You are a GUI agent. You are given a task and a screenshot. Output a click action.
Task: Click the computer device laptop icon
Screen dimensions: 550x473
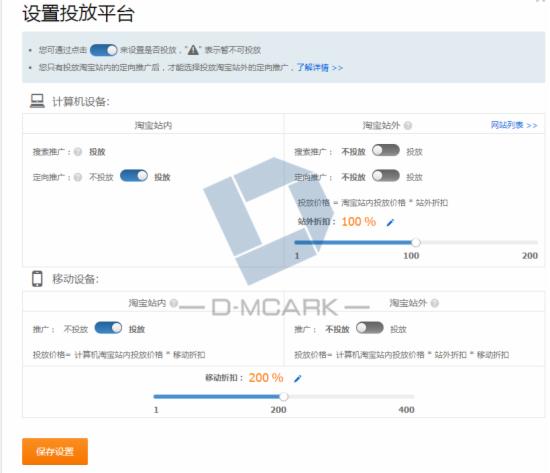tap(37, 101)
